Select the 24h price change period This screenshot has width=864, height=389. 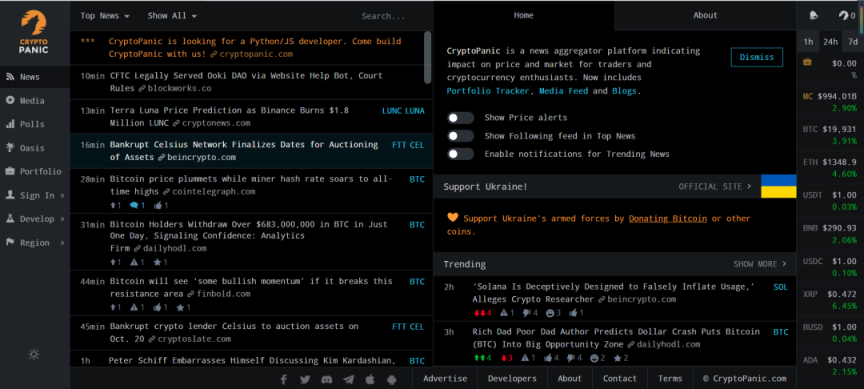[x=830, y=42]
